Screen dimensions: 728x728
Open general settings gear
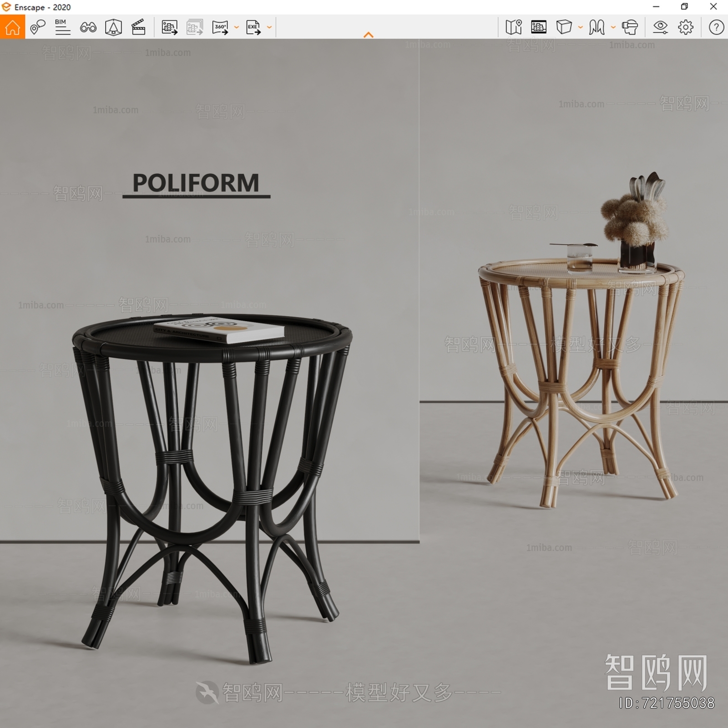(x=686, y=27)
